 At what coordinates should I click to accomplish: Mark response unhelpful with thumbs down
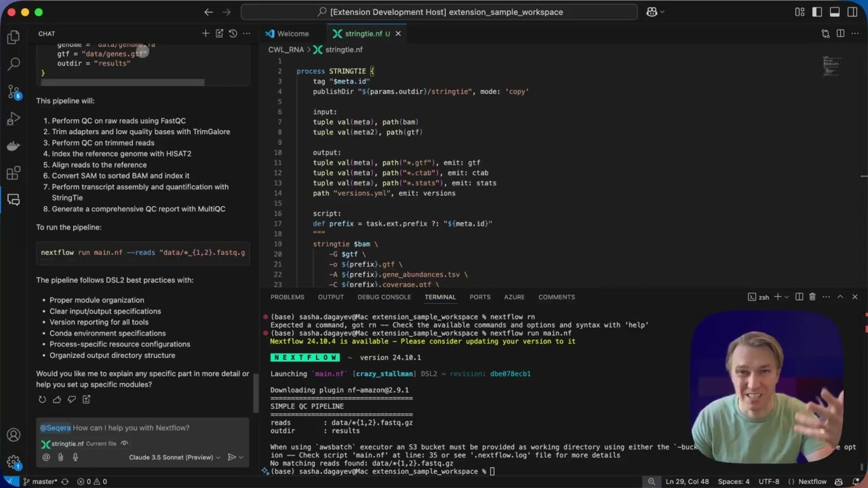(71, 400)
